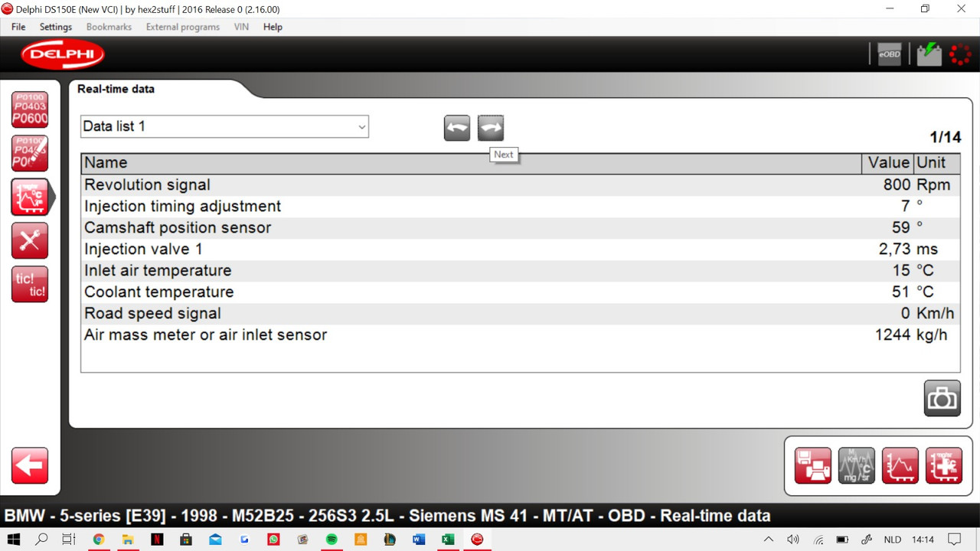Click the red back arrow icon
Viewport: 980px width, 551px height.
pos(30,465)
